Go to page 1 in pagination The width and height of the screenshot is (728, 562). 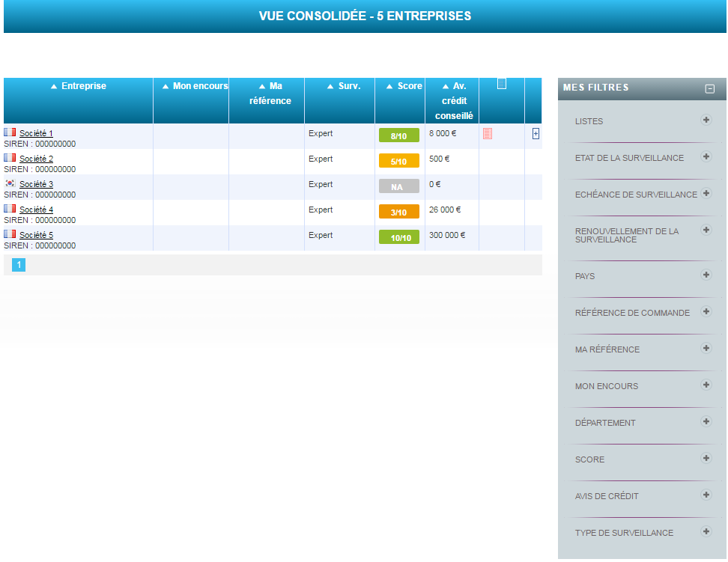pyautogui.click(x=19, y=264)
